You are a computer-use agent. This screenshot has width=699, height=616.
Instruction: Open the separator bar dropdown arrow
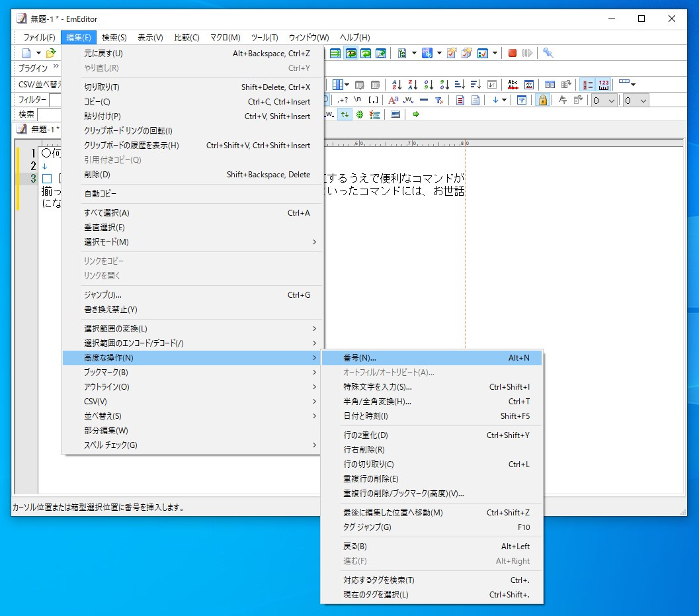tap(633, 84)
